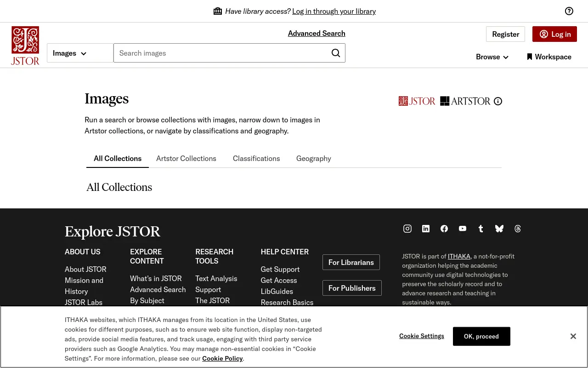Open About JSTOR footer link
The width and height of the screenshot is (588, 368).
pyautogui.click(x=85, y=269)
